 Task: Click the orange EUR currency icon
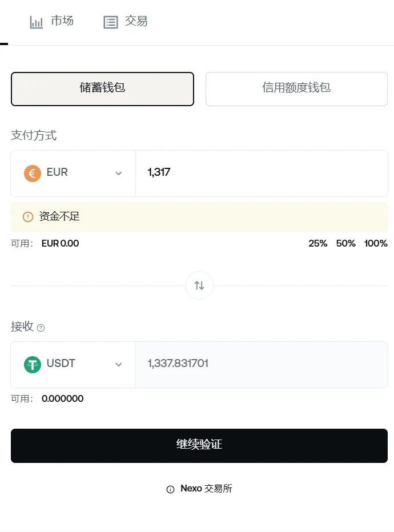[x=33, y=173]
